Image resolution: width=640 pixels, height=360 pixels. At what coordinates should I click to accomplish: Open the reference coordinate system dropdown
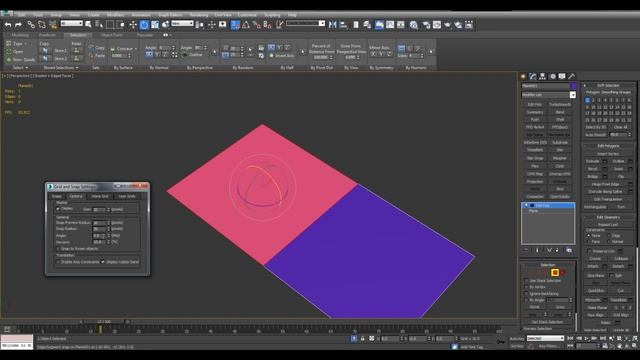click(182, 24)
